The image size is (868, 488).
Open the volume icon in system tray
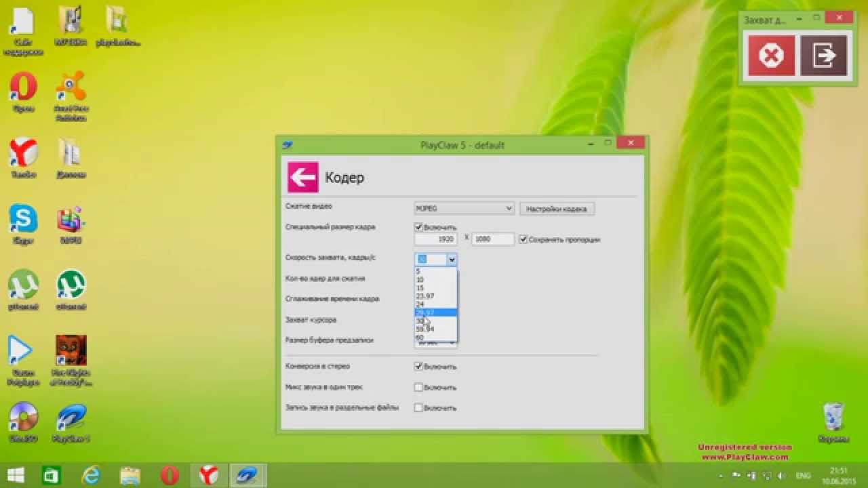[x=781, y=476]
